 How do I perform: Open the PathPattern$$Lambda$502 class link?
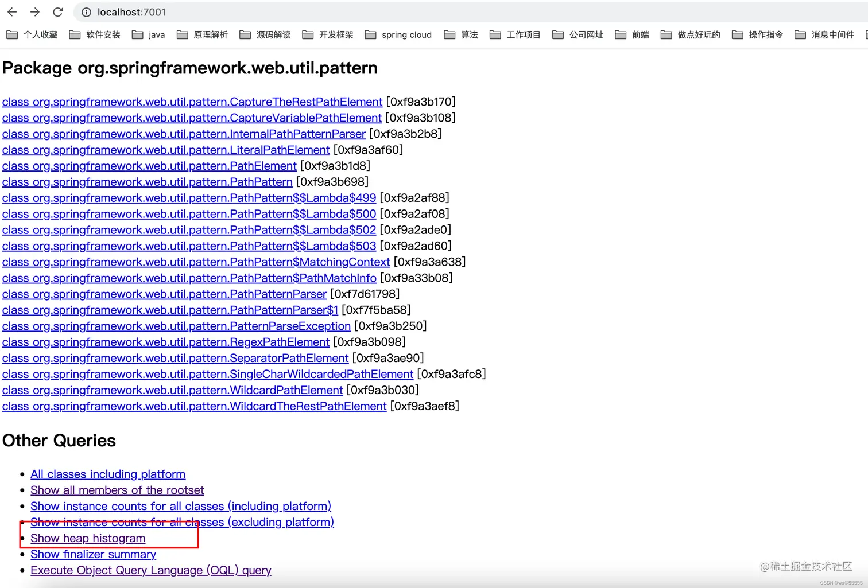click(x=189, y=230)
